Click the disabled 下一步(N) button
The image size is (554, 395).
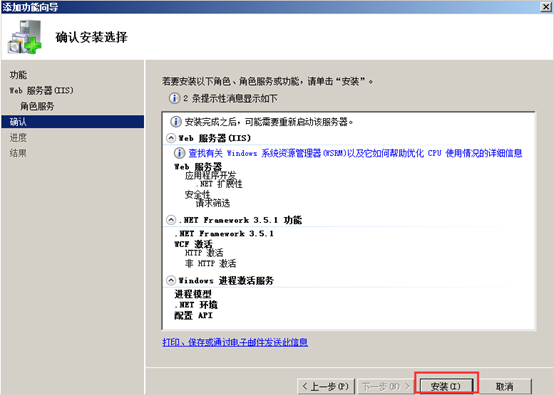[x=386, y=386]
